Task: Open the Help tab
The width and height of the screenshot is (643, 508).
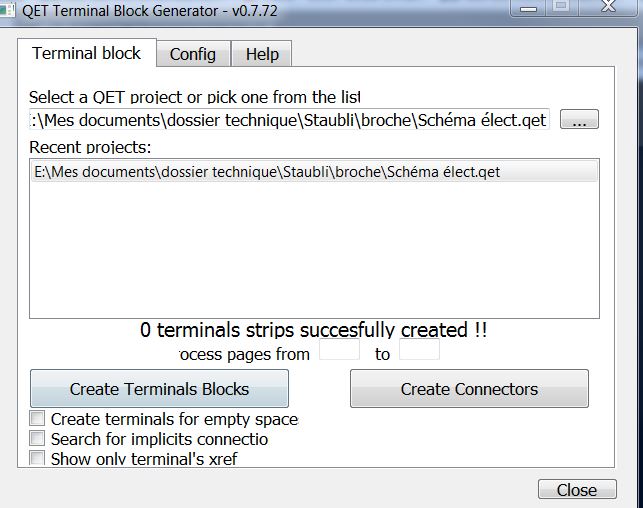Action: click(x=262, y=54)
